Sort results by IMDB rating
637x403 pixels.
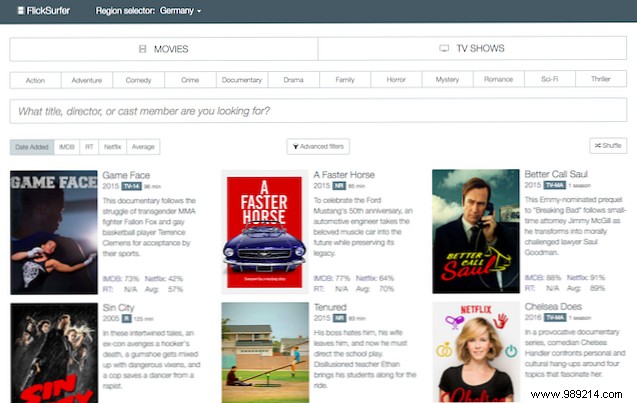click(x=67, y=147)
